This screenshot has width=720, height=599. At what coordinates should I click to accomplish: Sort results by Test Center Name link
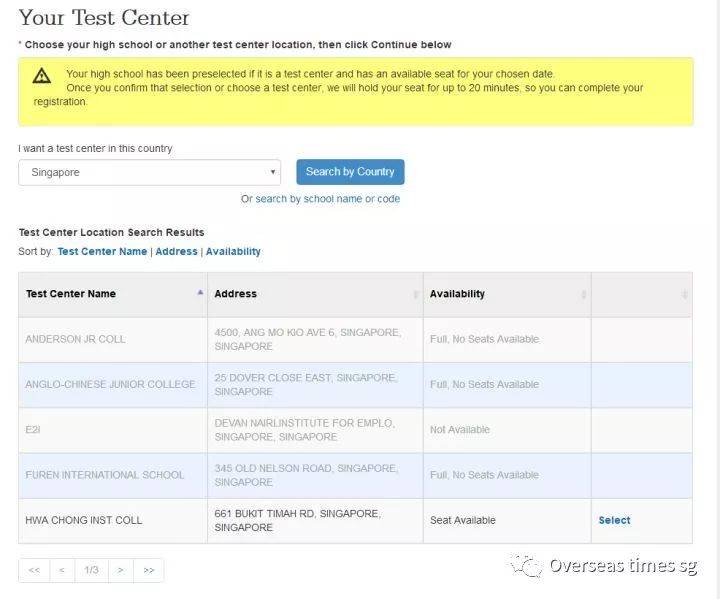102,252
